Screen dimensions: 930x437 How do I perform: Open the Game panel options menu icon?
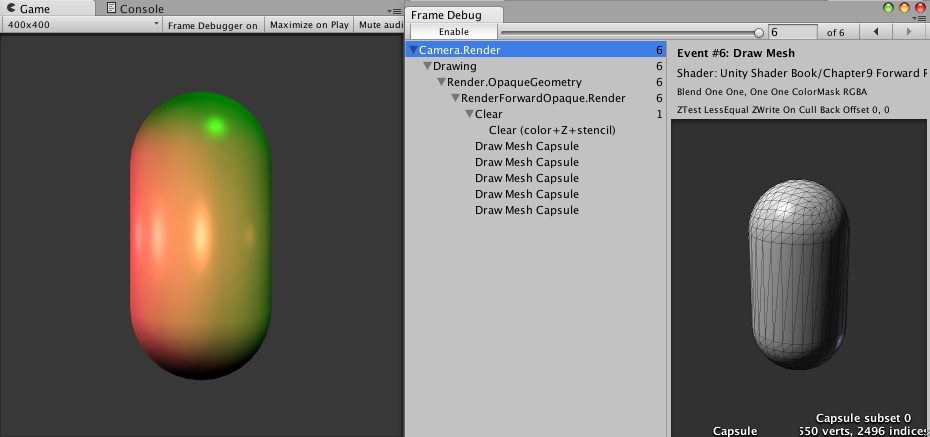(393, 11)
